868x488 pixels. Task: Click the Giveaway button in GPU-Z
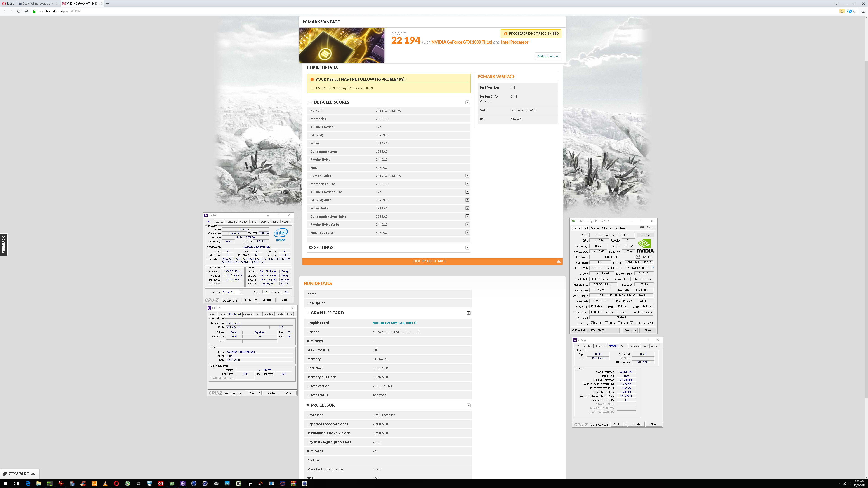click(x=630, y=330)
